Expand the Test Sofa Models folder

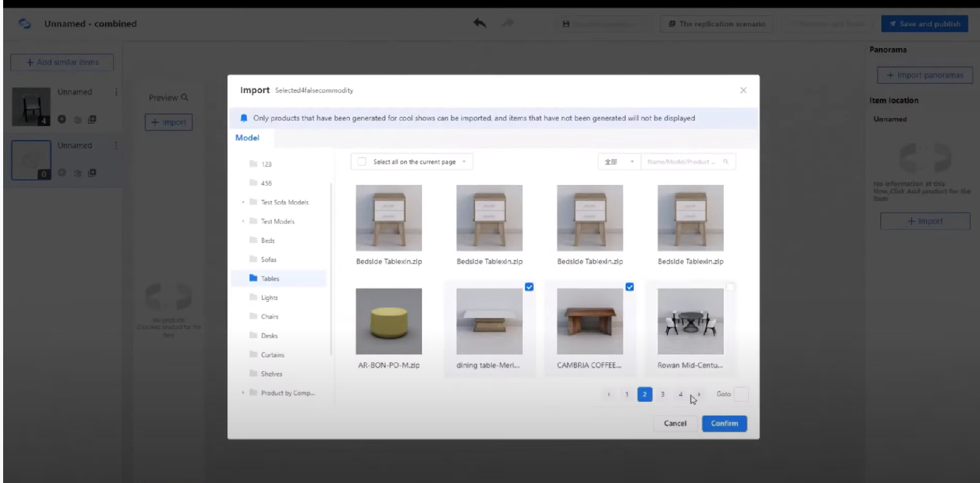(242, 202)
